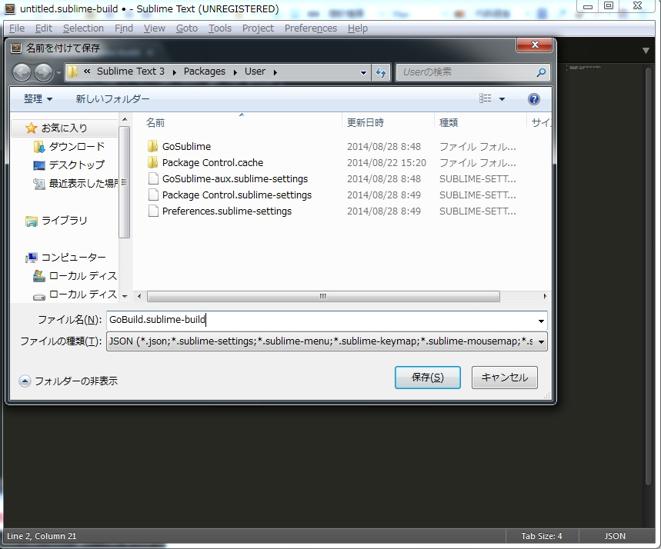Click JSON syntax selector in status bar
661x549 pixels.
(615, 536)
